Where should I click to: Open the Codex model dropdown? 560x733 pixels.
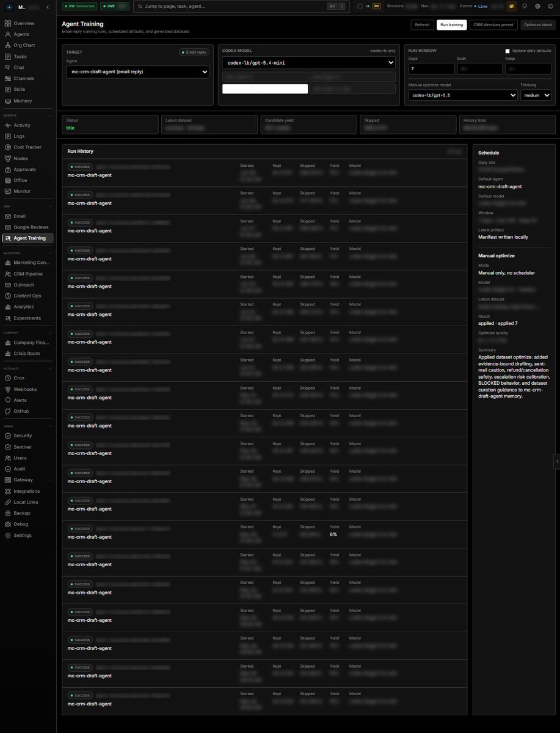point(308,62)
